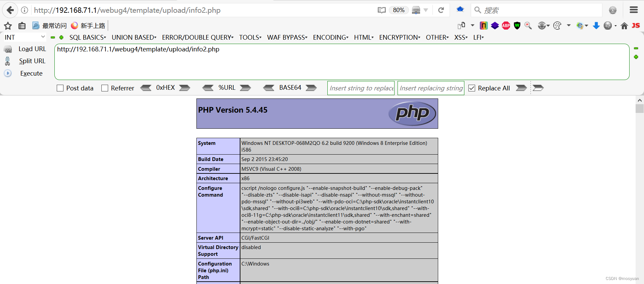Click the left arrow before 0xHEX
Screen dimensions: 644x284
coord(146,88)
